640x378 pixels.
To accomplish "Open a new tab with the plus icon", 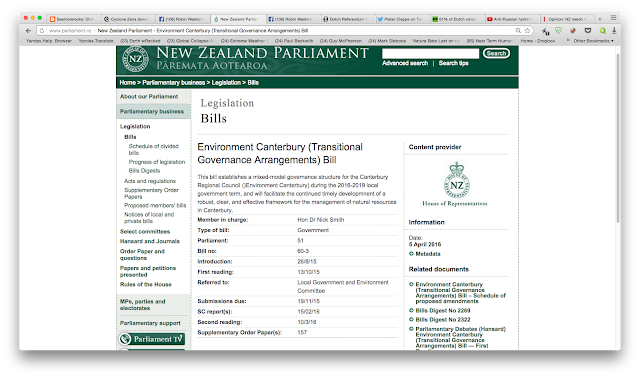I will click(600, 19).
